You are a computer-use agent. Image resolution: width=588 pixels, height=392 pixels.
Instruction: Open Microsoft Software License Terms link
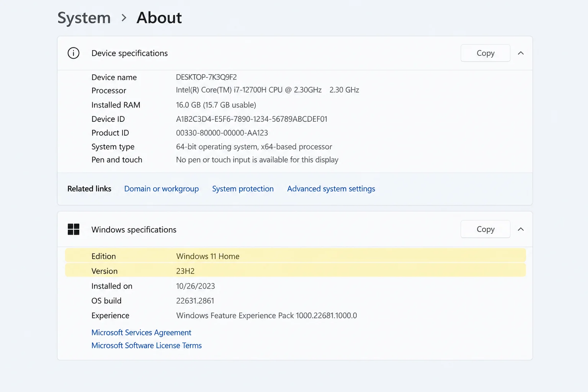coord(147,346)
